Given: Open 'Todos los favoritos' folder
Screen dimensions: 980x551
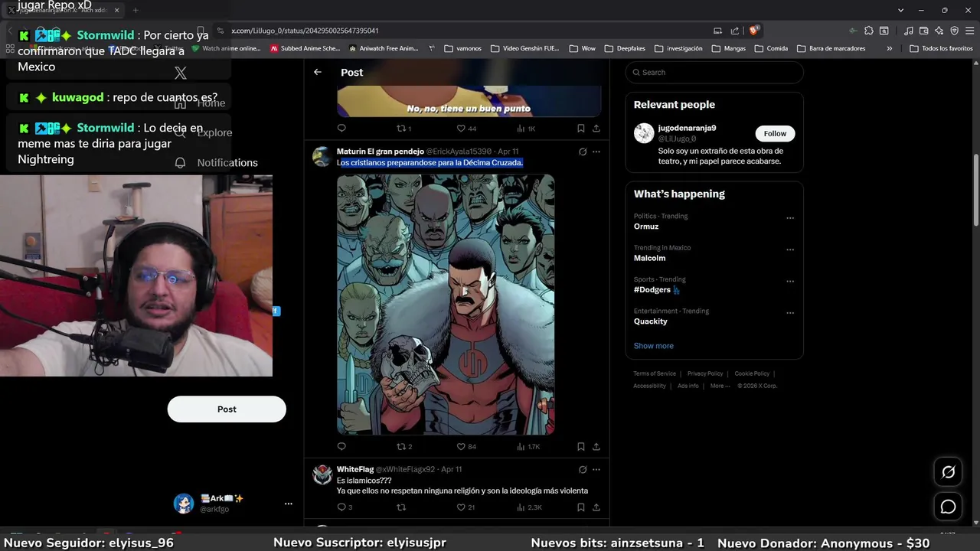Looking at the screenshot, I should [942, 48].
